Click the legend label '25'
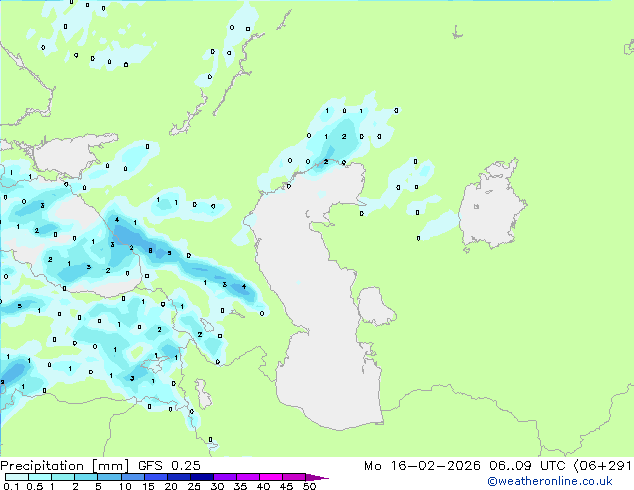The image size is (634, 490). coord(194,486)
